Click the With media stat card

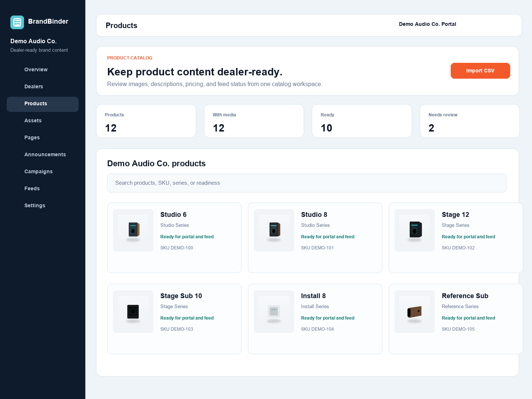(x=254, y=121)
